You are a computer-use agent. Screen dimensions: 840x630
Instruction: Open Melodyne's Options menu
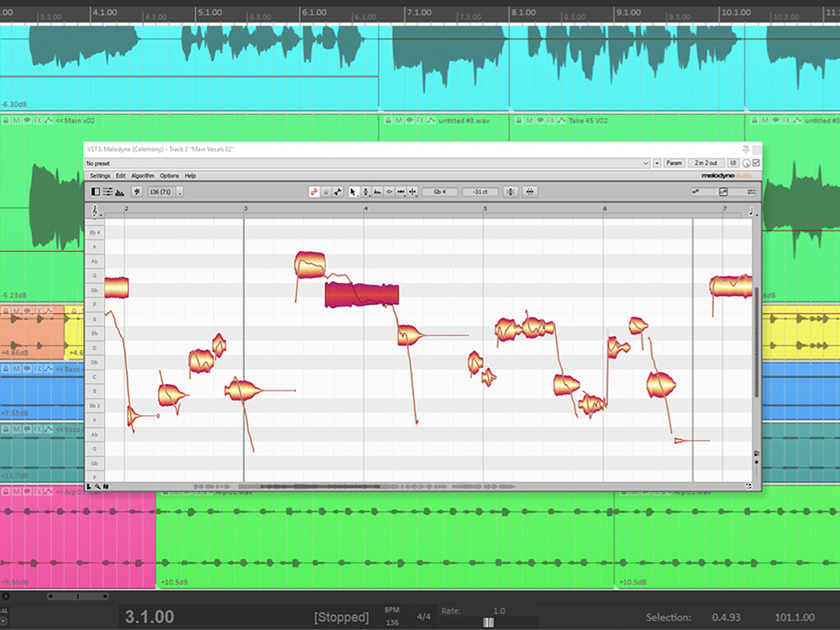(168, 176)
